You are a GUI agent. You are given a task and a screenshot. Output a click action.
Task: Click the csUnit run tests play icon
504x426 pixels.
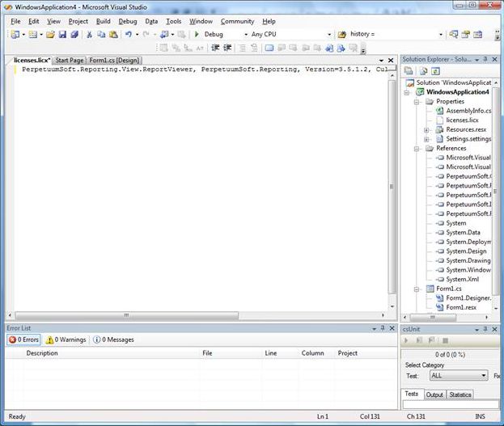coord(406,340)
